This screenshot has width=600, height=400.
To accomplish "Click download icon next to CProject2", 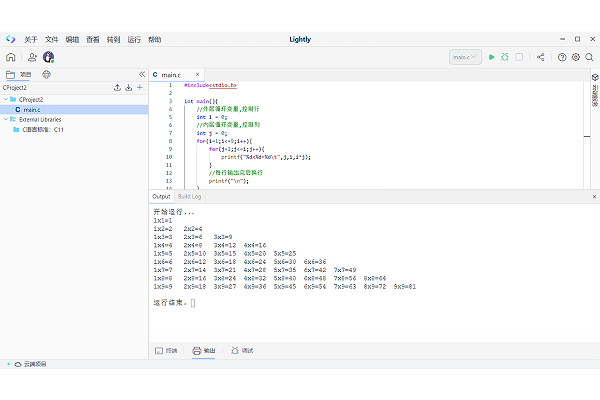I will [129, 88].
